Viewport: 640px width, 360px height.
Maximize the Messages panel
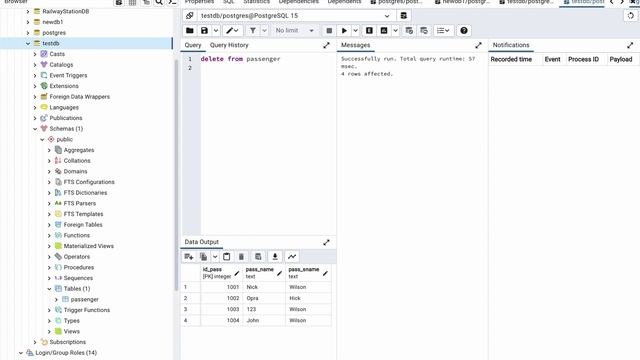tap(478, 45)
